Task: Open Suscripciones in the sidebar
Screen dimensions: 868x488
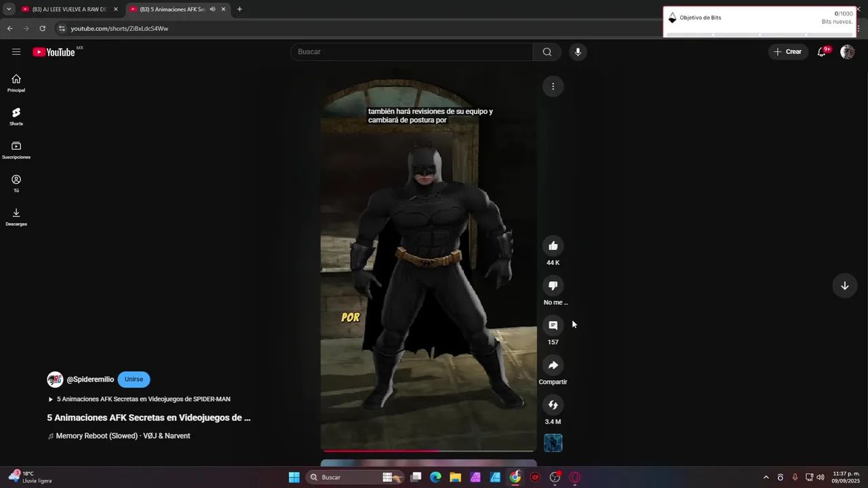Action: click(x=16, y=150)
